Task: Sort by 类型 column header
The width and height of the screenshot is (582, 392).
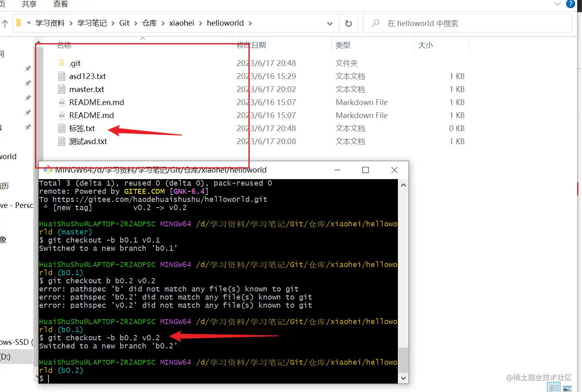Action: (x=343, y=45)
